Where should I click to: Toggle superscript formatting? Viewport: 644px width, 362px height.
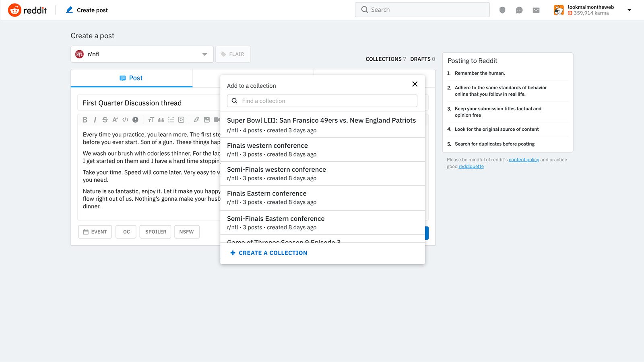pos(115,120)
